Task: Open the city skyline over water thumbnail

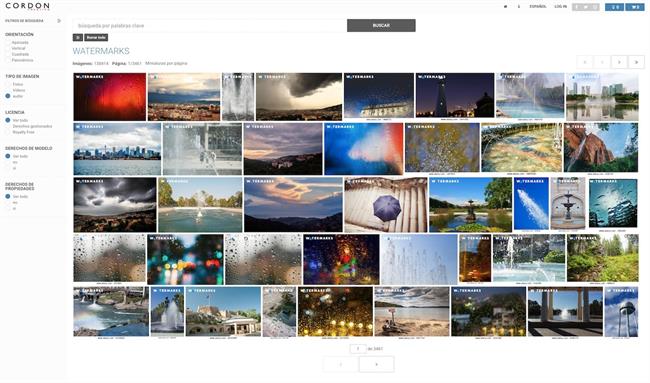Action: [x=117, y=149]
